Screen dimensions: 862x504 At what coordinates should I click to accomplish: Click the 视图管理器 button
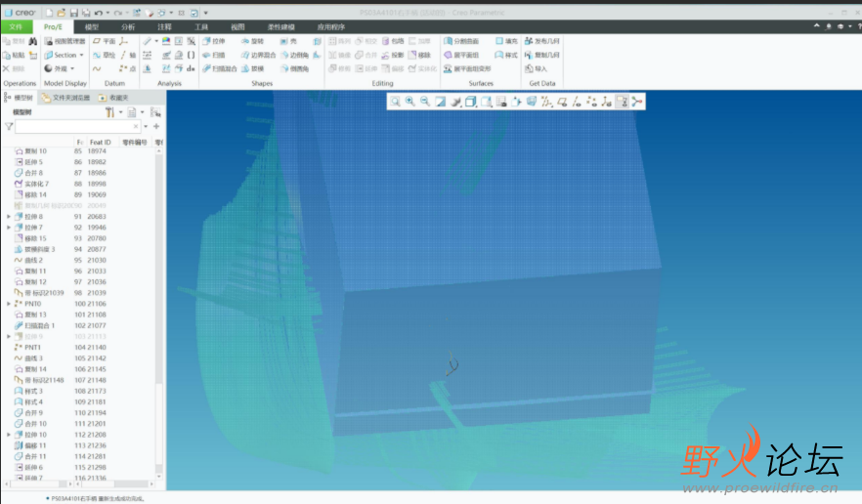(x=65, y=41)
